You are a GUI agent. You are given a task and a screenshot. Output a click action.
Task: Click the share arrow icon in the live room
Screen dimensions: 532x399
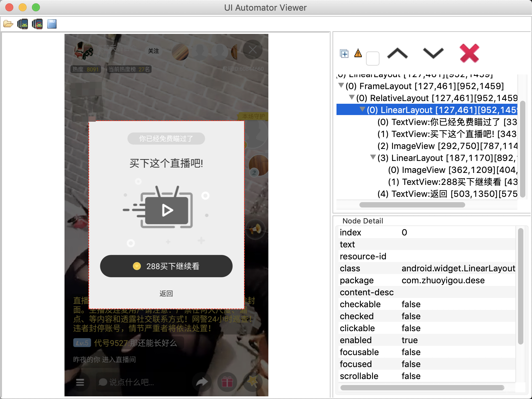click(x=202, y=382)
